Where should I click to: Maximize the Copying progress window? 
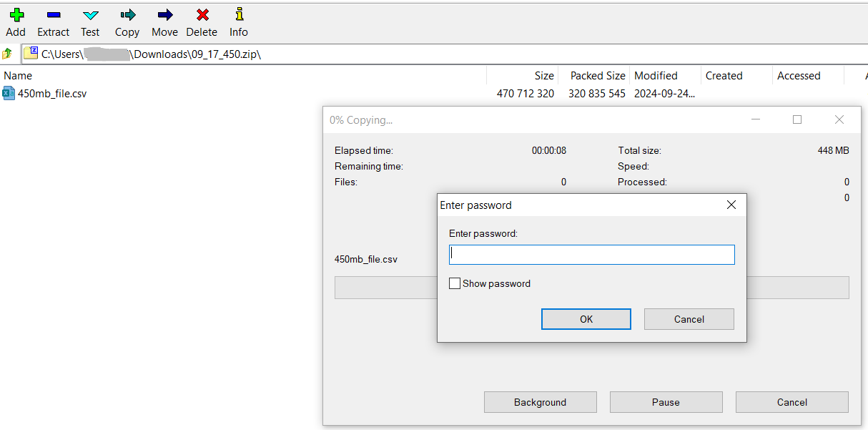(x=797, y=120)
